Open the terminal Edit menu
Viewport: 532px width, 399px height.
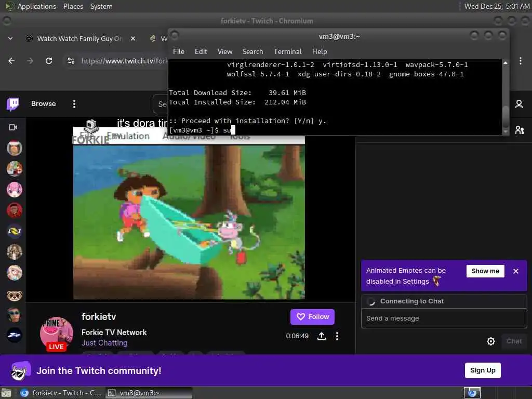pos(201,51)
